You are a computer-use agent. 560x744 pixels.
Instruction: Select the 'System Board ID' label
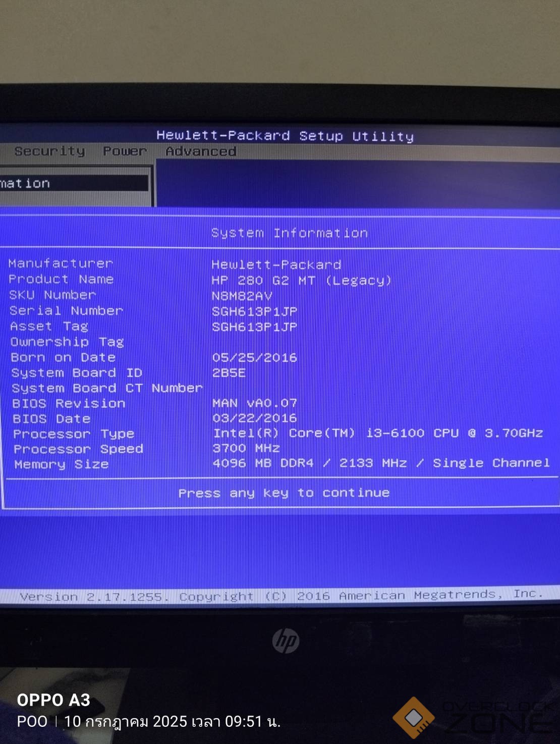[77, 373]
